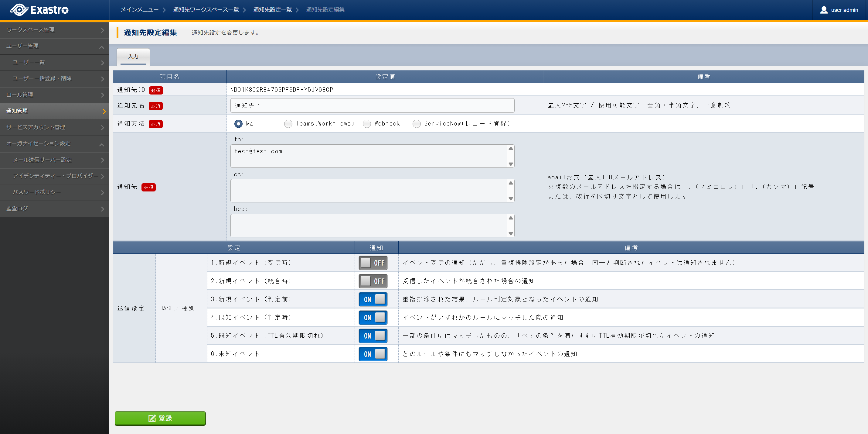Turn off 4.既知イベント（判定時） notification

point(373,317)
